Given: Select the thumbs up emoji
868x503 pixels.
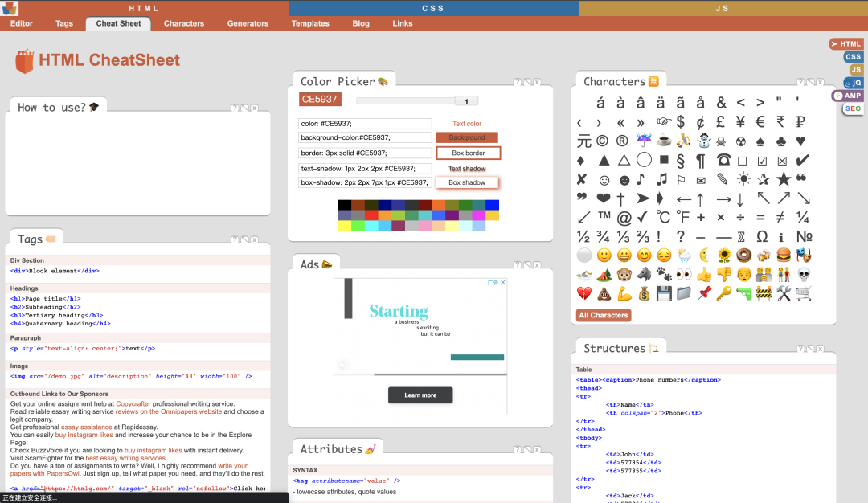Looking at the screenshot, I should [704, 274].
